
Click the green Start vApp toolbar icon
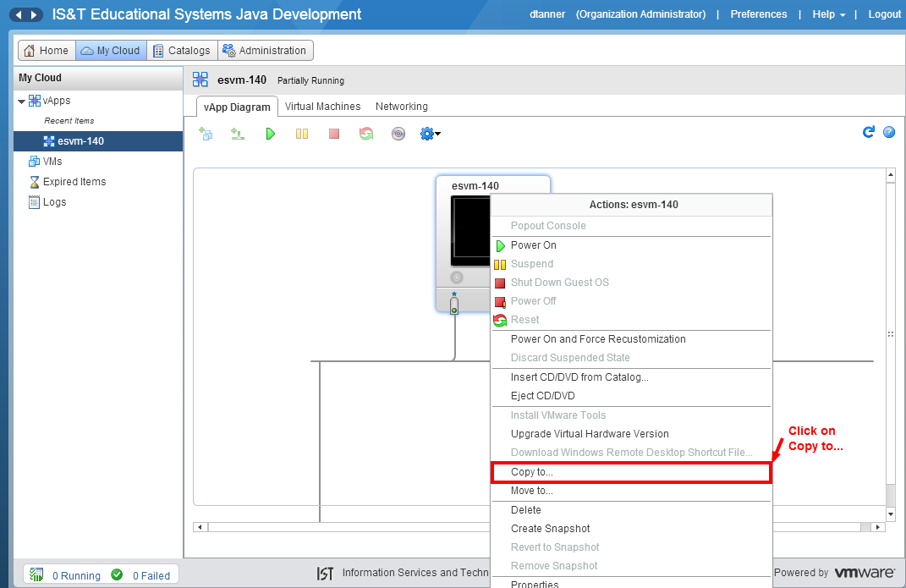pos(270,134)
